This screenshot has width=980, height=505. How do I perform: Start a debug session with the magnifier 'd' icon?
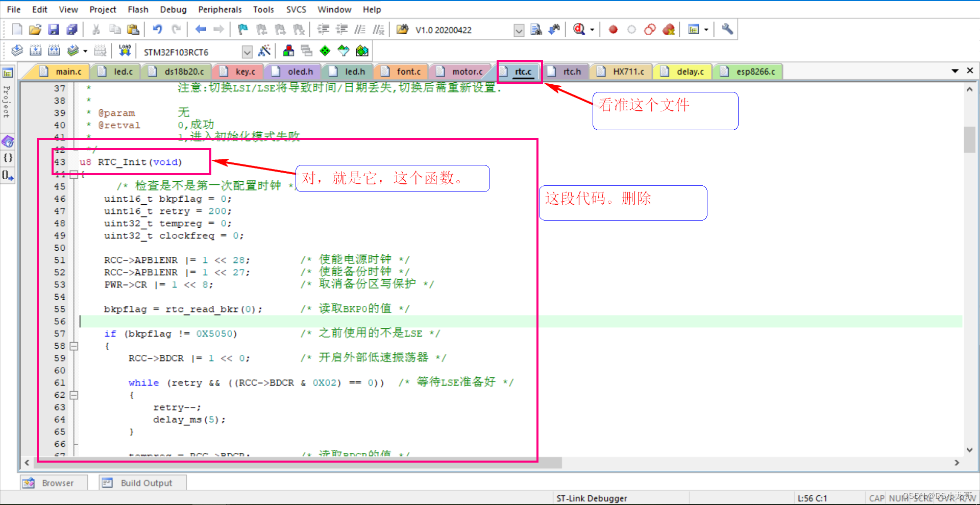click(x=579, y=30)
